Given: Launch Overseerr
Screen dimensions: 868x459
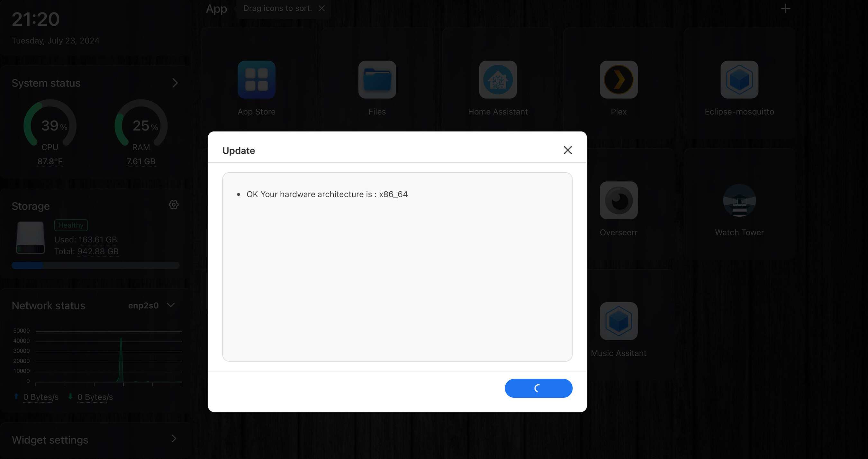Looking at the screenshot, I should (x=619, y=201).
